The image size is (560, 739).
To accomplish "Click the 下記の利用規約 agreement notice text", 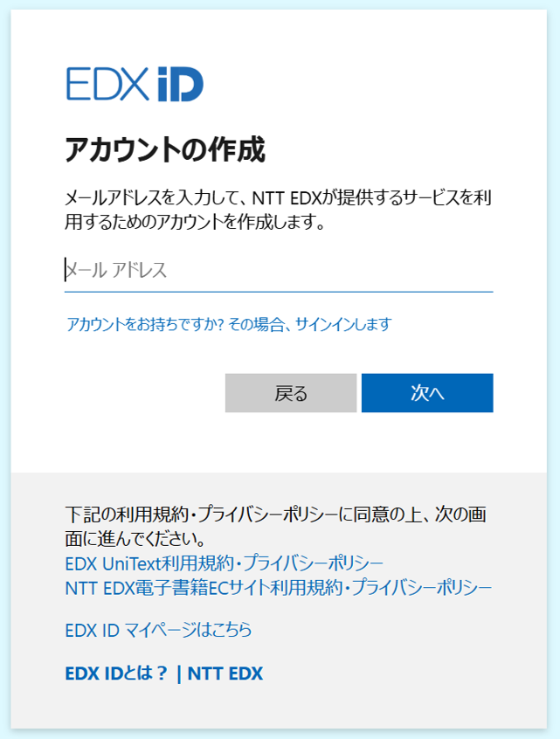I will (276, 527).
